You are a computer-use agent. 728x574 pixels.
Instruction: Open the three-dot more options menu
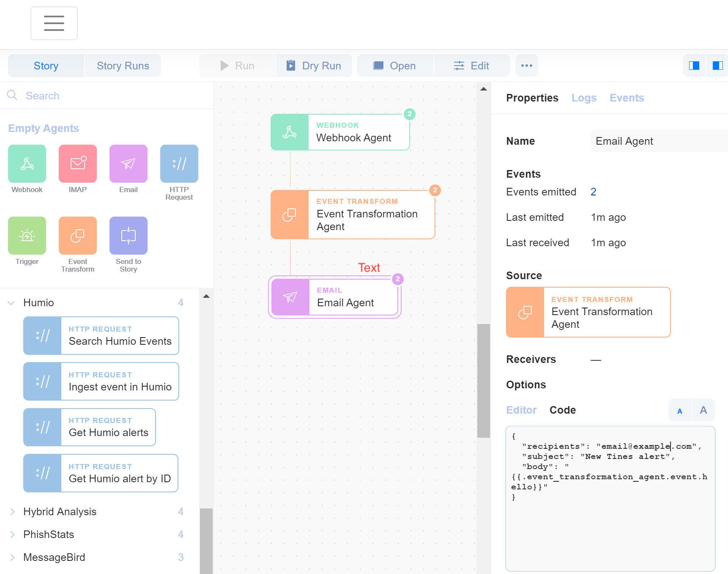[x=527, y=66]
